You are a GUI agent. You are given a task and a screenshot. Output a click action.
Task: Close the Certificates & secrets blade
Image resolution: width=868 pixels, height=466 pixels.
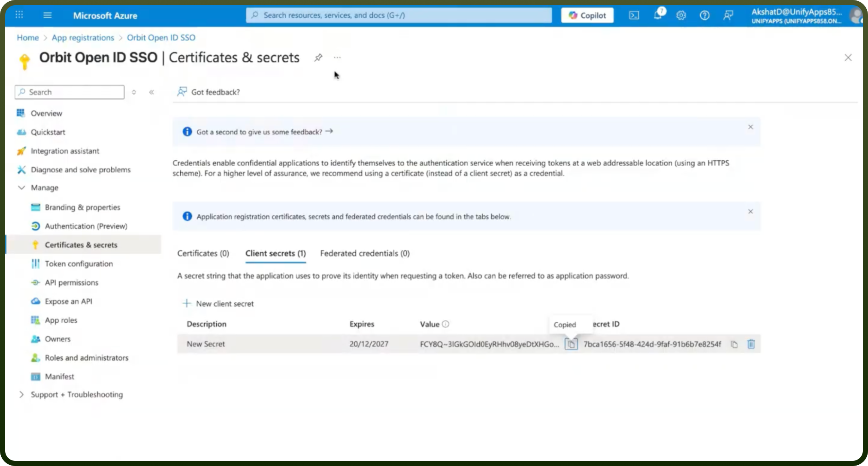click(x=848, y=57)
